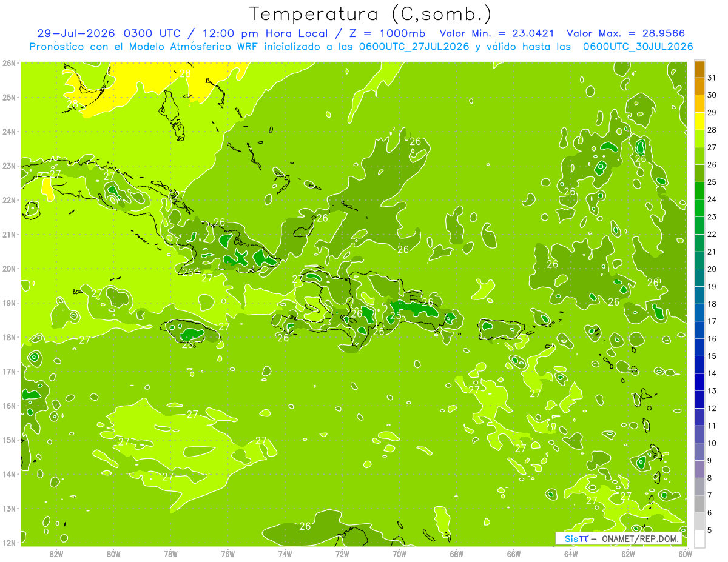Click the 64W longitude axis label
The image size is (728, 562).
[570, 554]
